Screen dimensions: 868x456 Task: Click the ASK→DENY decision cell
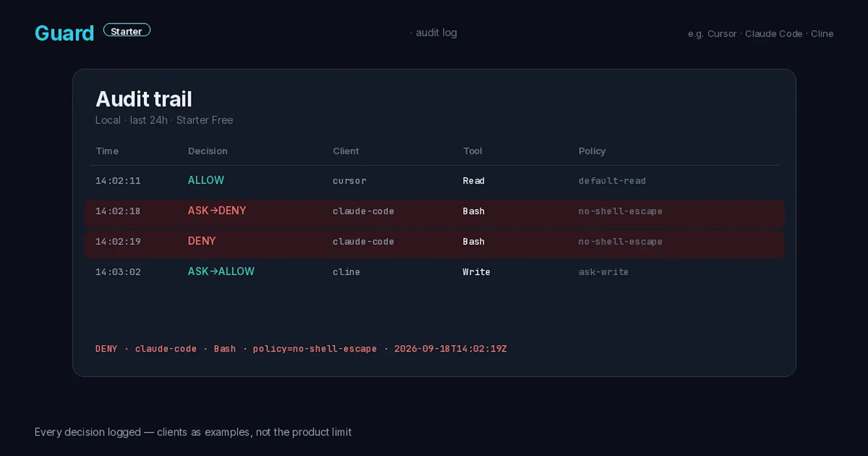[217, 211]
